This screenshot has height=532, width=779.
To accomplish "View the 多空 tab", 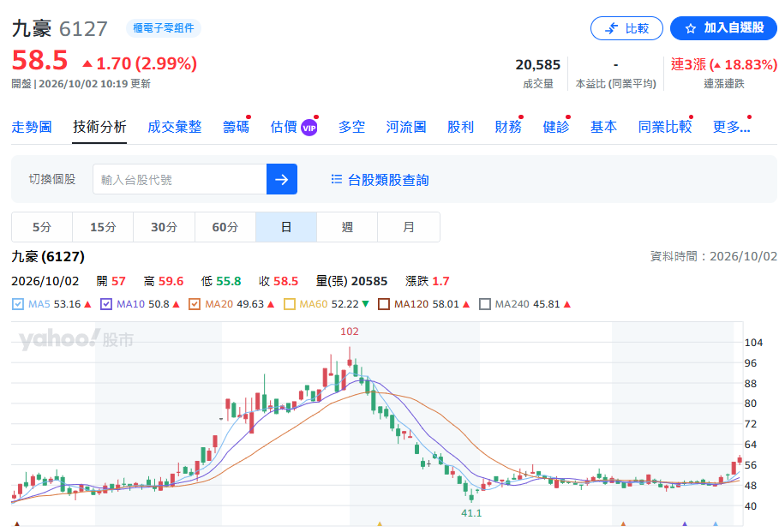I will 351,127.
